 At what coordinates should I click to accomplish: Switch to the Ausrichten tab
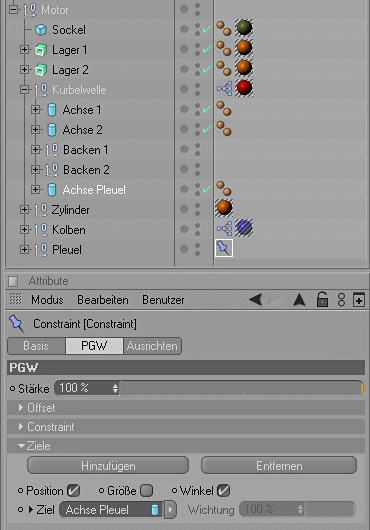152,346
